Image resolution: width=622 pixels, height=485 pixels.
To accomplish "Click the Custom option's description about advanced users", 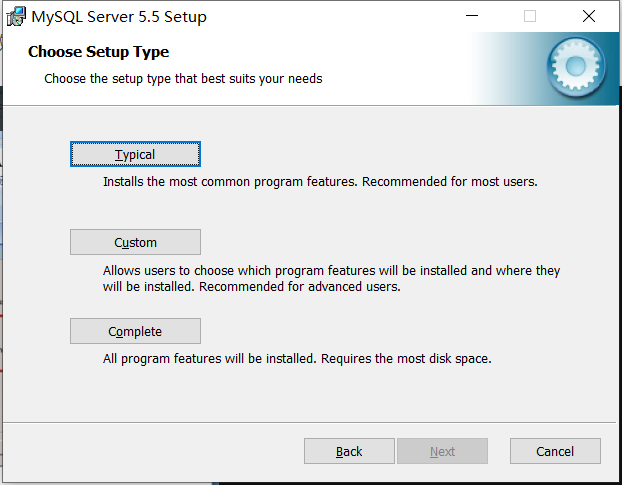I will 331,278.
